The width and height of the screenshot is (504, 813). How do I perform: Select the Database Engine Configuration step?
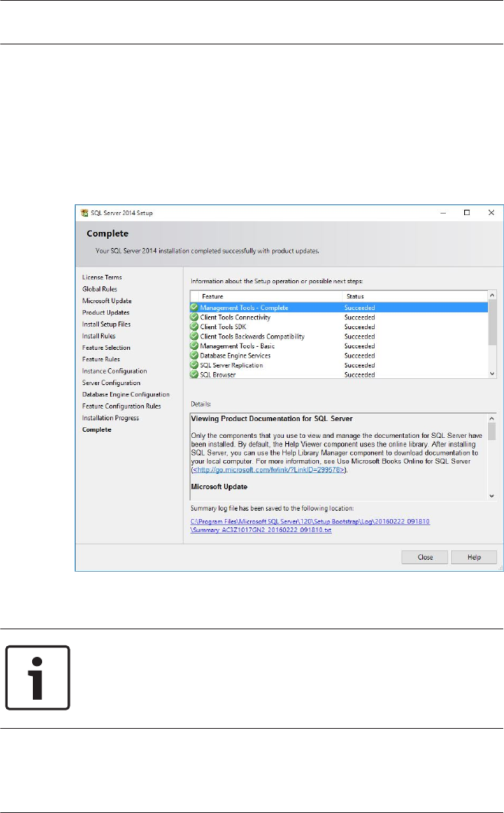126,394
